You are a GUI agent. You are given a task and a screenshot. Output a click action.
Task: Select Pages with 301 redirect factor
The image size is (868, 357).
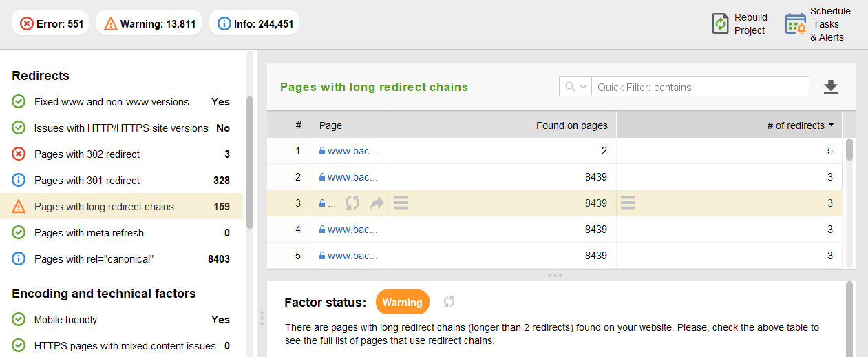pos(121,181)
